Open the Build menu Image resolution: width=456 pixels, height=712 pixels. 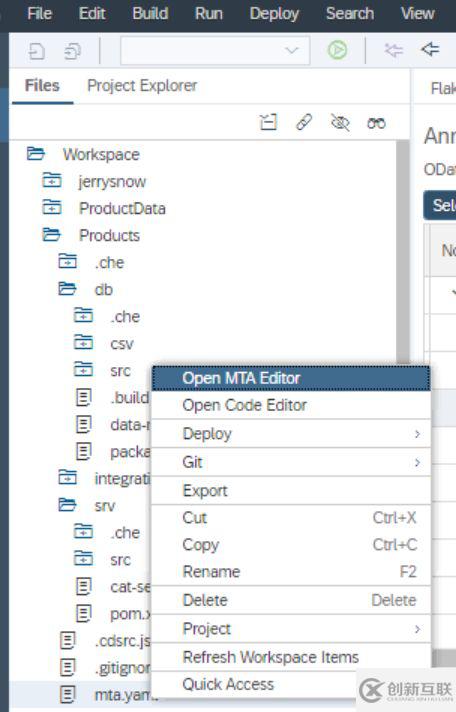[150, 14]
